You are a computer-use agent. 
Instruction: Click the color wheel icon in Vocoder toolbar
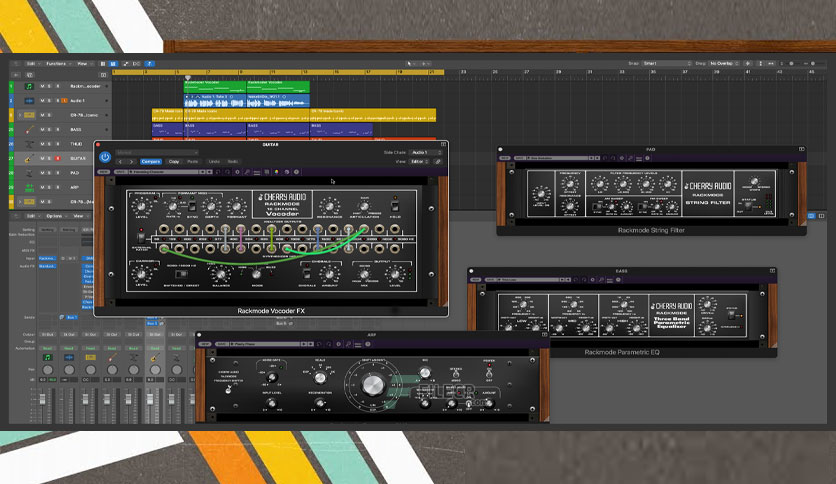point(277,172)
